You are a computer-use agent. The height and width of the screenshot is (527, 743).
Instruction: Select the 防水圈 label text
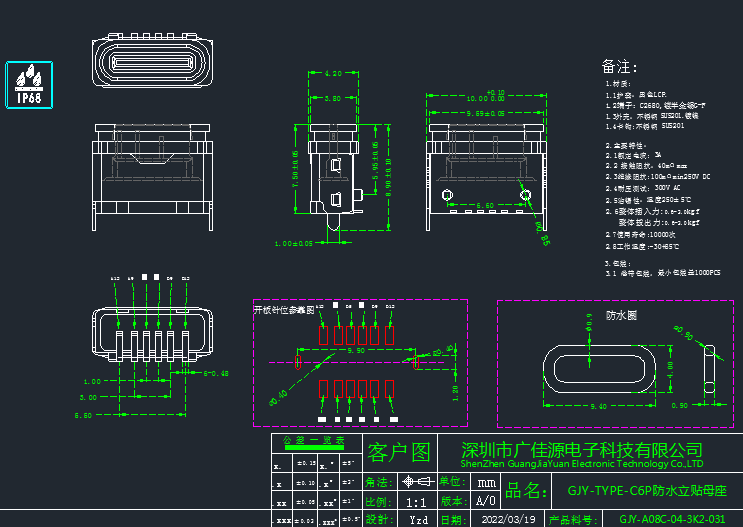[x=621, y=313]
